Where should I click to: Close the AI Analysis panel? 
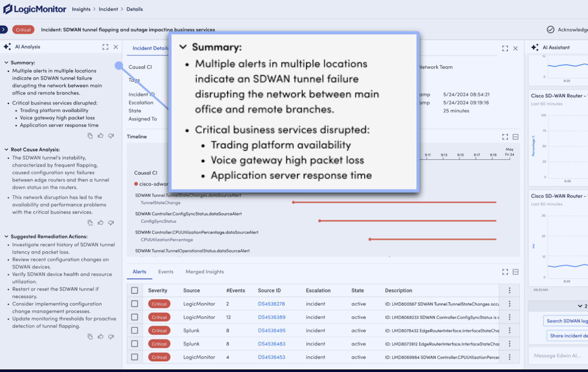tap(116, 47)
